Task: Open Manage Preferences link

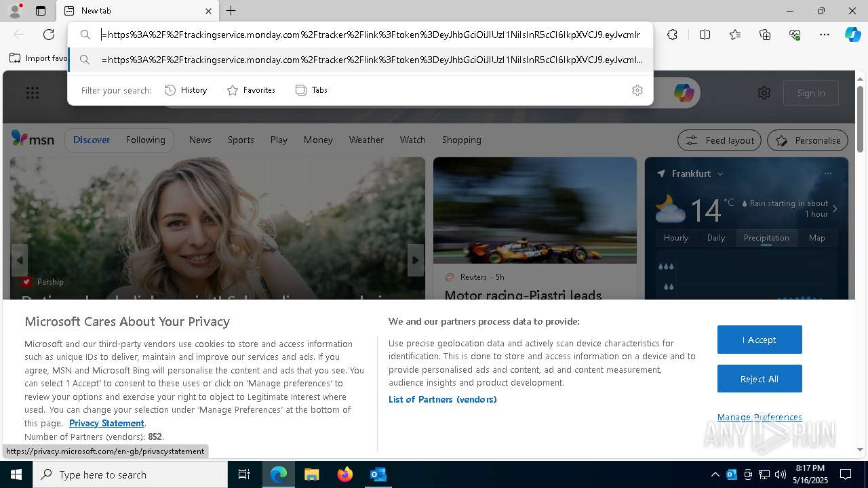Action: pyautogui.click(x=759, y=417)
